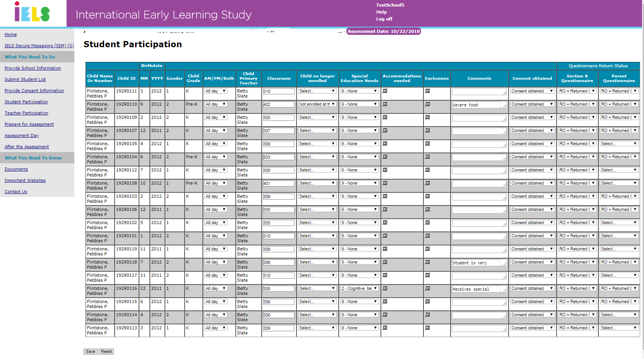Go to Provide School Information
This screenshot has width=644, height=363.
point(33,68)
